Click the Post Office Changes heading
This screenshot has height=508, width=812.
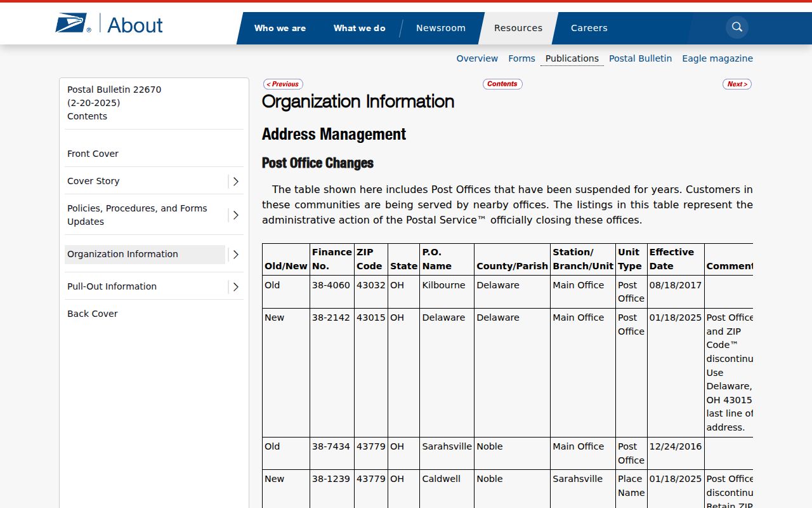[318, 163]
